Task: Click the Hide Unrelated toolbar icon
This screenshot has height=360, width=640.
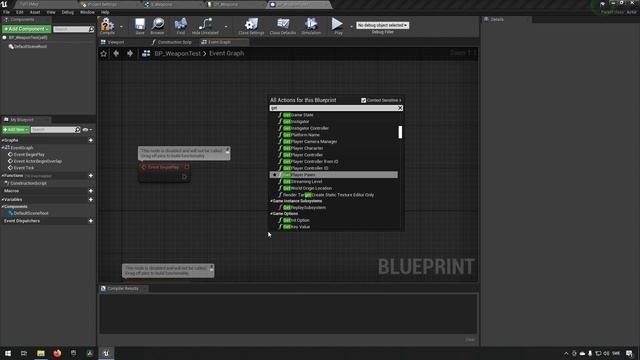Action: tap(205, 24)
